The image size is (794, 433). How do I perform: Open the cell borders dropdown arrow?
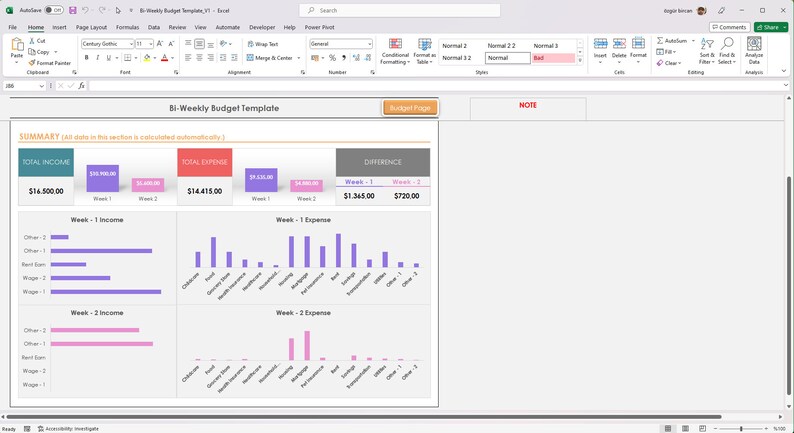[136, 58]
